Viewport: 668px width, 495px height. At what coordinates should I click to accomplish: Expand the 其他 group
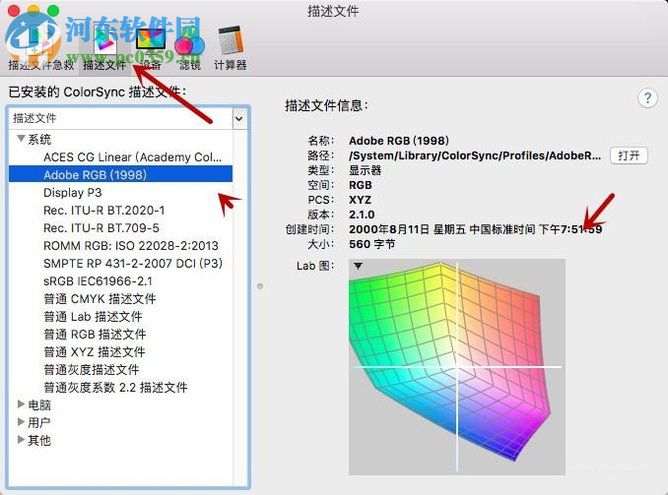[x=20, y=440]
